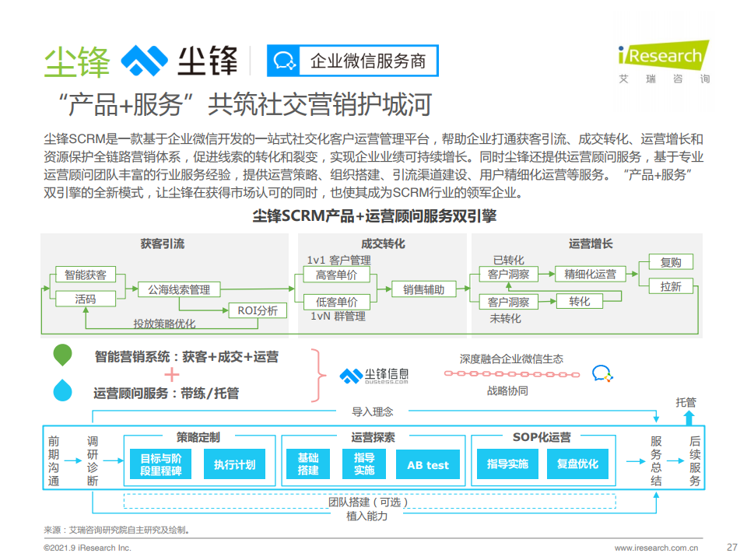Click the 后续服务 vertical label
Screen dimensions: 747x560
pos(695,461)
